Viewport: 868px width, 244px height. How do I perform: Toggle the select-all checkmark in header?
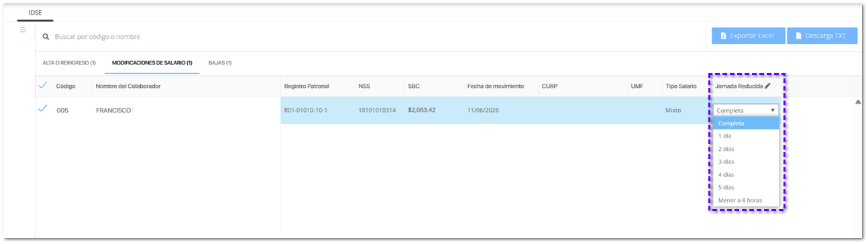(43, 85)
